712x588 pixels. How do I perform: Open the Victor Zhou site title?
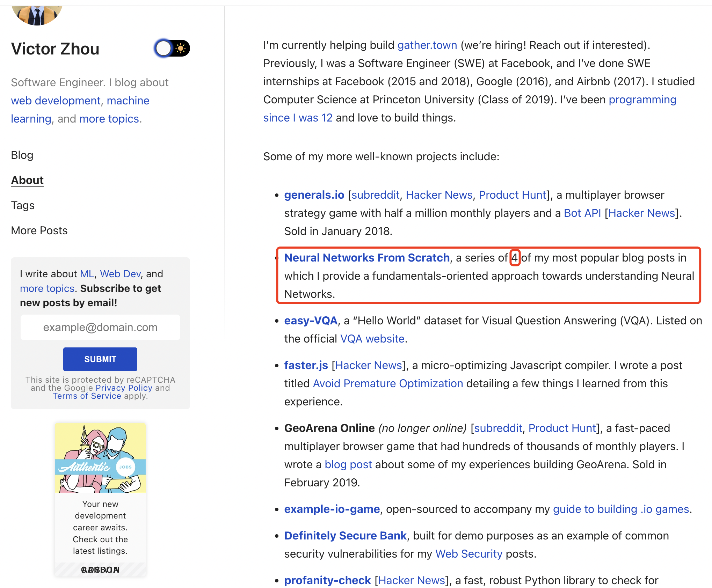55,49
